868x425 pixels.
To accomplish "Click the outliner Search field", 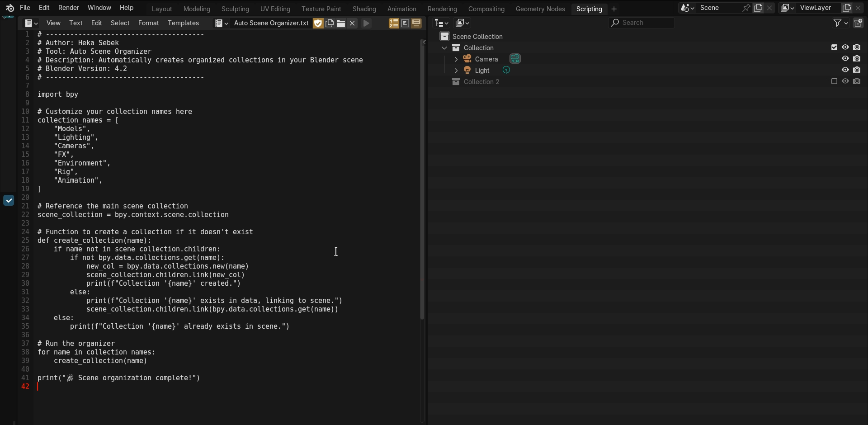I will click(642, 23).
